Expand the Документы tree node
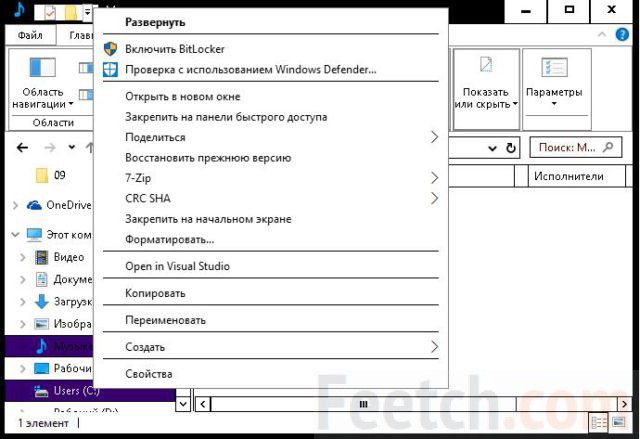 [22, 279]
